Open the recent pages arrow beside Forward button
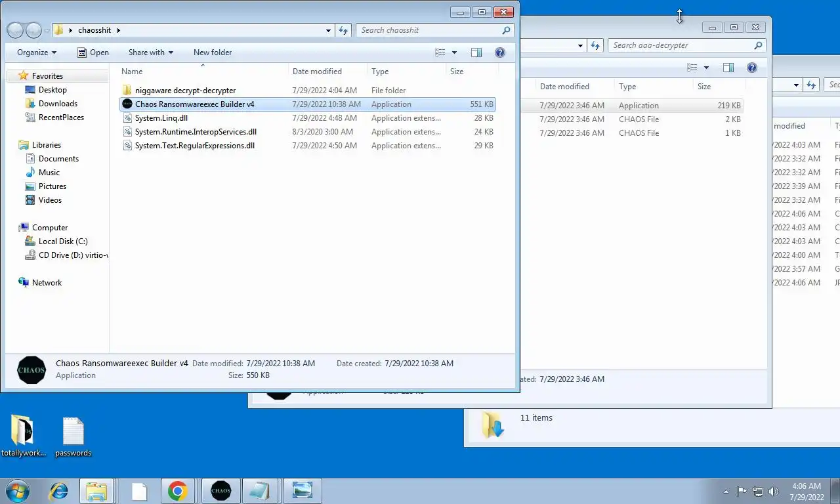The height and width of the screenshot is (504, 840). (x=47, y=31)
